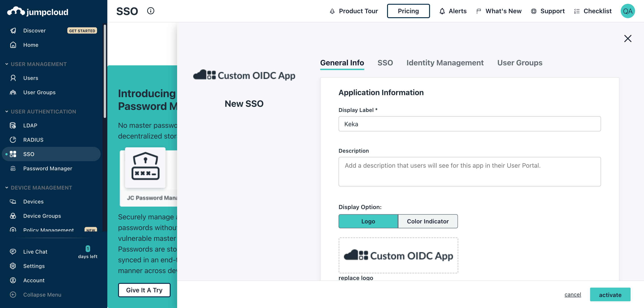Open the Alerts bell icon
Viewport: 644px width, 308px height.
442,11
